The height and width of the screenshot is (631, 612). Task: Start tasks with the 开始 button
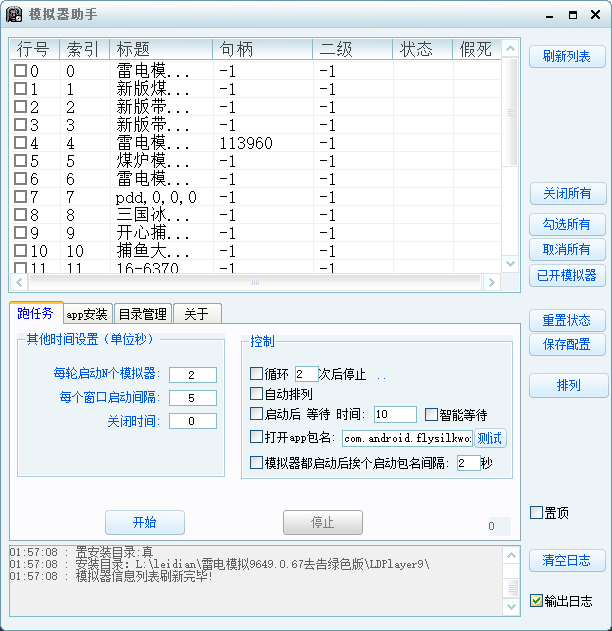tap(145, 522)
